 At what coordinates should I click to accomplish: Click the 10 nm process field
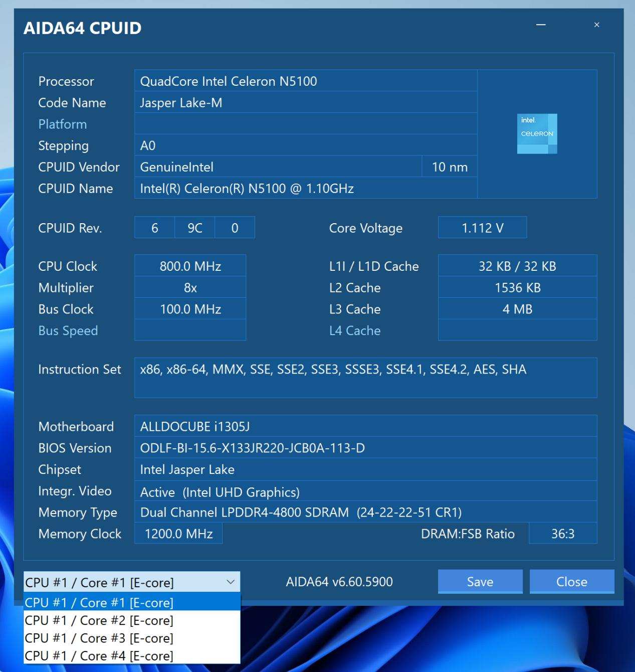click(450, 167)
